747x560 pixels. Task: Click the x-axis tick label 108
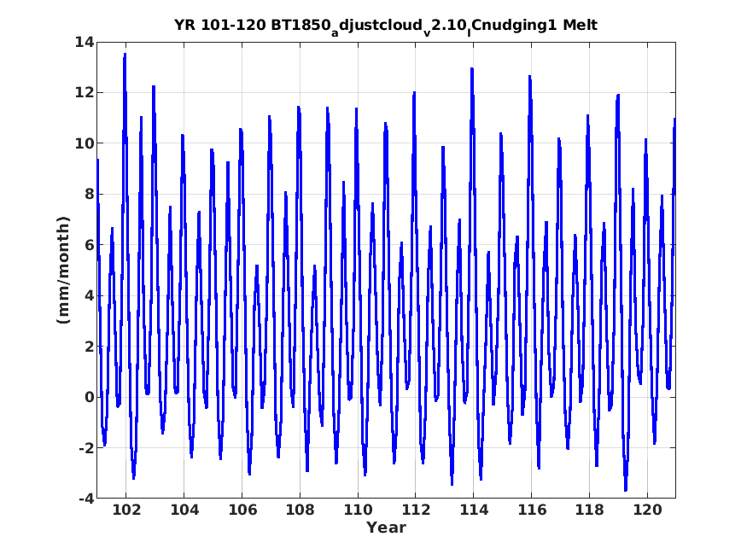(x=301, y=510)
